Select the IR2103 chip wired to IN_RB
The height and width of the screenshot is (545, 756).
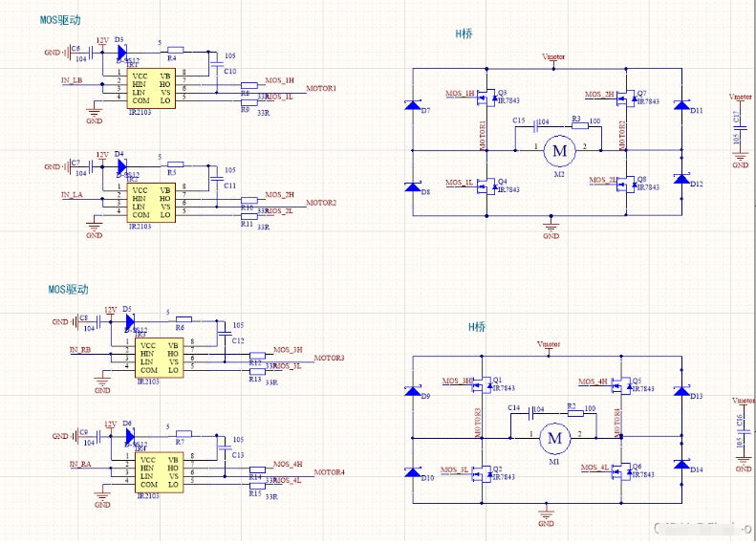[159, 358]
